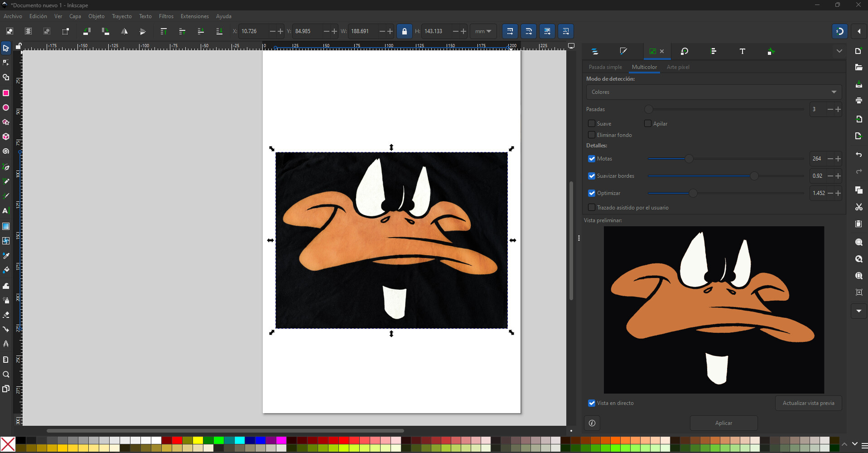Uncheck the Motas checkbox
Viewport: 868px width, 453px height.
tap(592, 159)
